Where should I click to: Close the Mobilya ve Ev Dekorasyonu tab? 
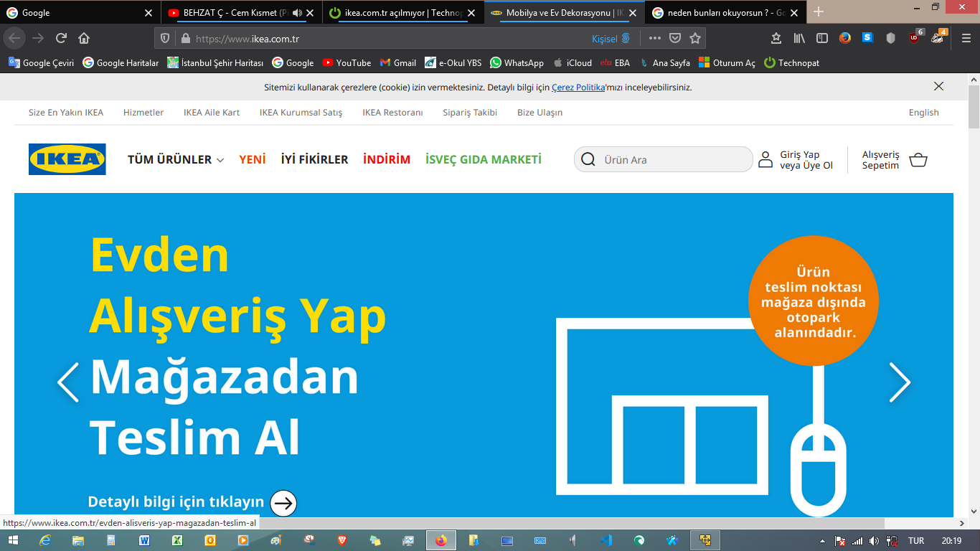click(632, 13)
